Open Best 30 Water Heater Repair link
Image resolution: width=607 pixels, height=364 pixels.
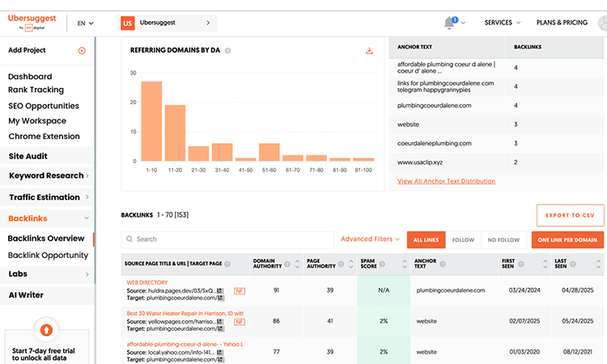pos(185,314)
